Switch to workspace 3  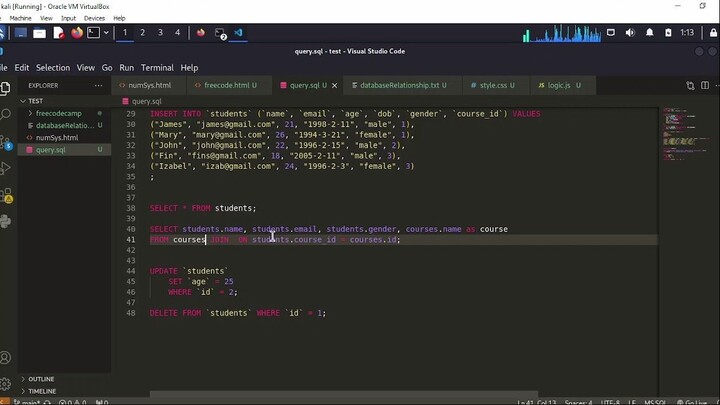[x=160, y=33]
